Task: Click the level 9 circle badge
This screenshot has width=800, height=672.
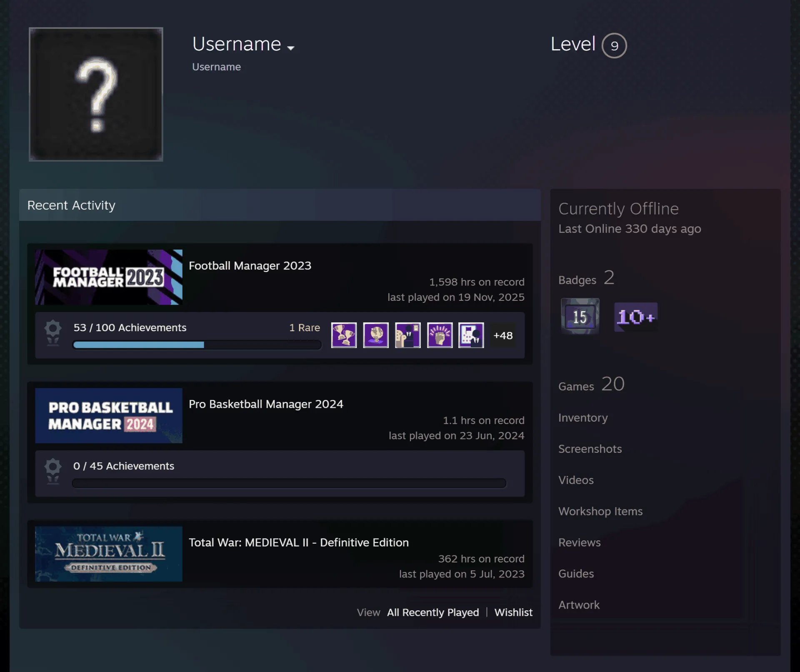Action: pos(614,45)
